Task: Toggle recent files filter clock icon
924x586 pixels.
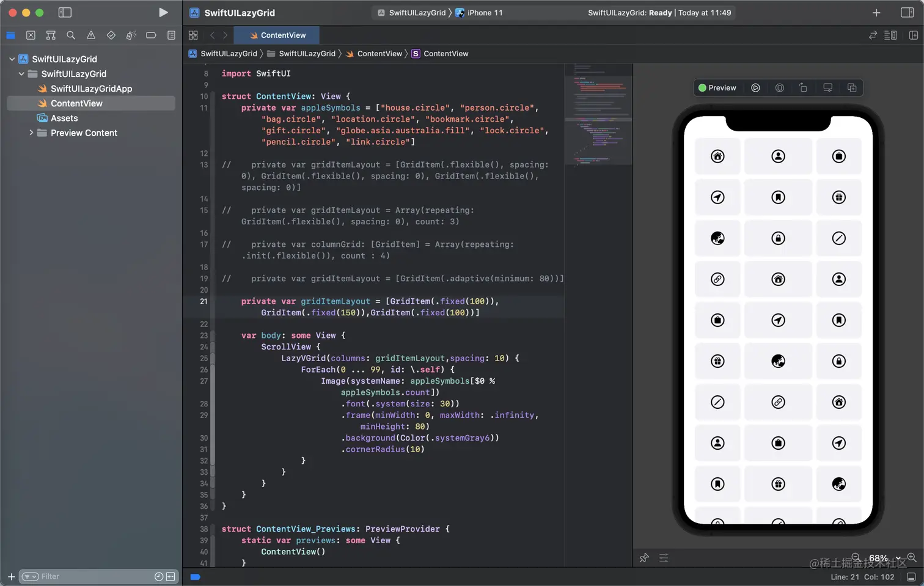Action: pyautogui.click(x=159, y=576)
